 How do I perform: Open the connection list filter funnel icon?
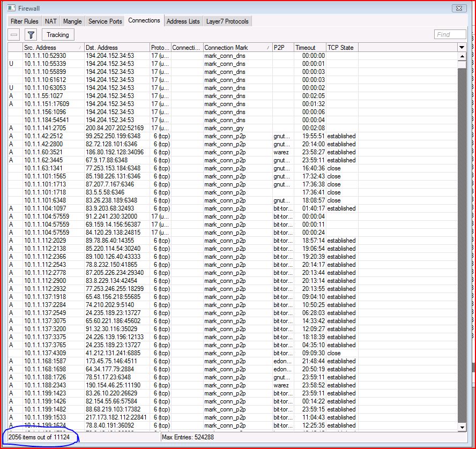click(31, 34)
